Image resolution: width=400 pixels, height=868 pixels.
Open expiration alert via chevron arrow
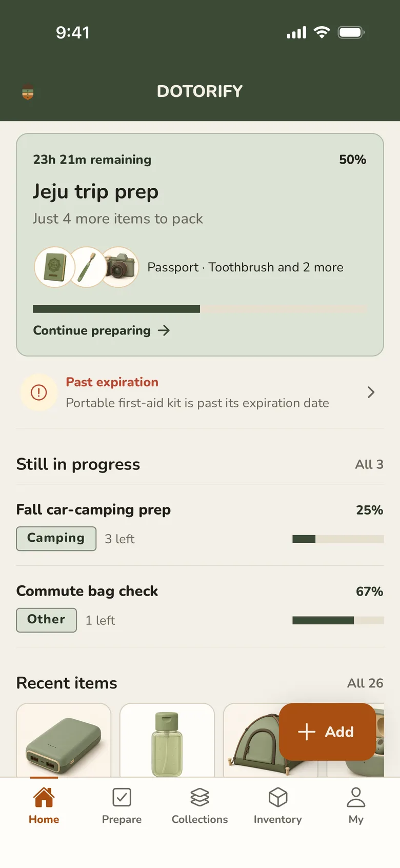click(371, 392)
